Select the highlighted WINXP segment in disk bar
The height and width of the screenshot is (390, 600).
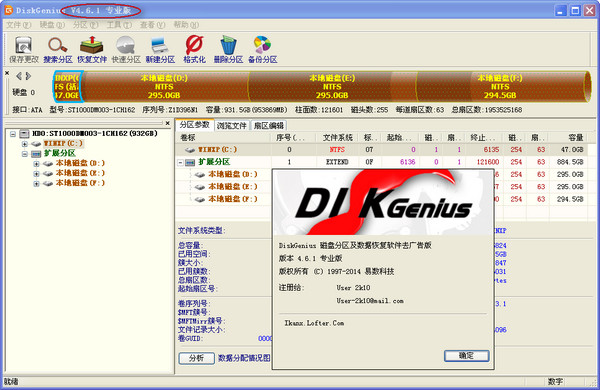[x=67, y=86]
